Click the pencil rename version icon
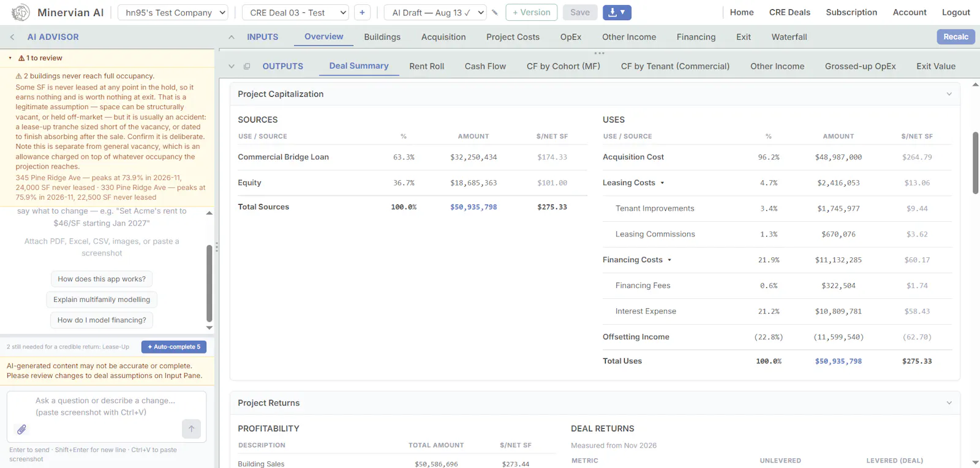 (x=495, y=12)
